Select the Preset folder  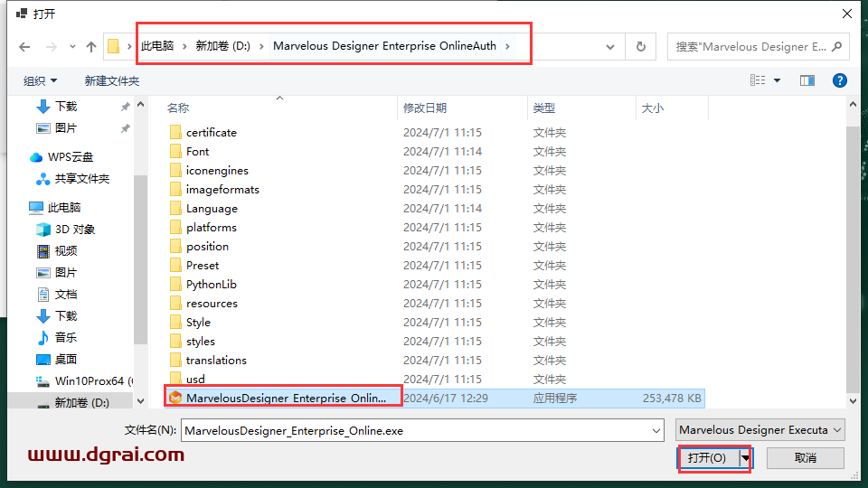click(x=202, y=265)
